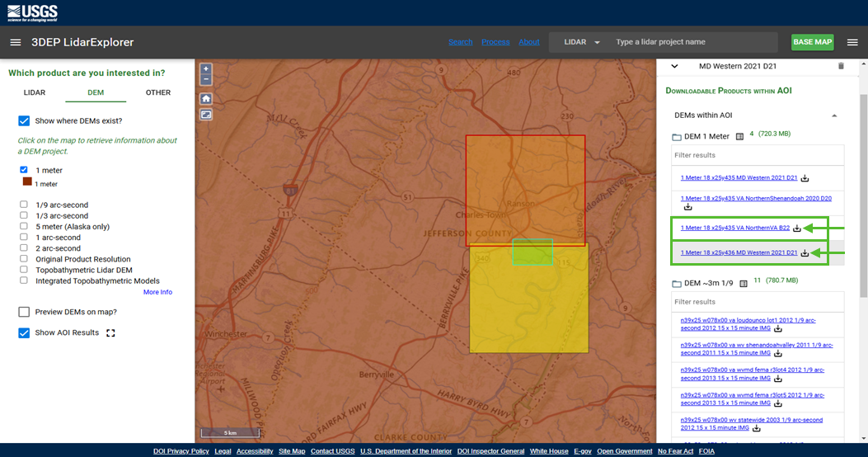Toggle 'Show where DEMs exist?' checkbox
Image resolution: width=868 pixels, height=457 pixels.
24,120
